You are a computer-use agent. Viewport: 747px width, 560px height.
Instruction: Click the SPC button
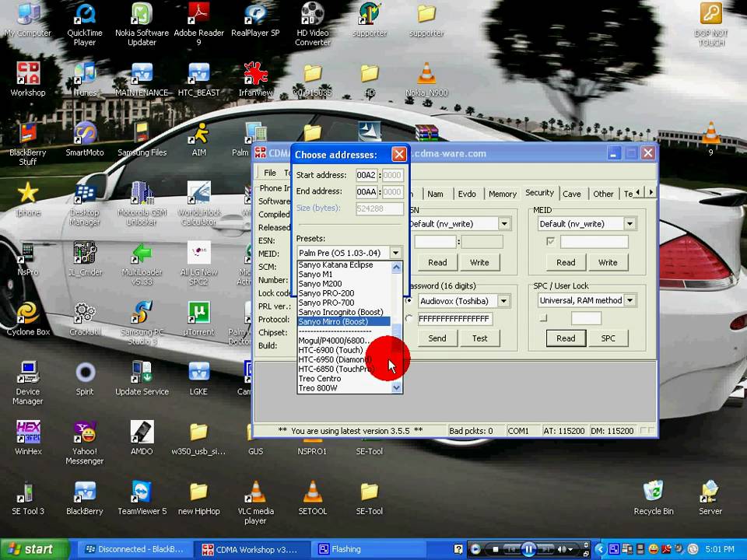(608, 338)
